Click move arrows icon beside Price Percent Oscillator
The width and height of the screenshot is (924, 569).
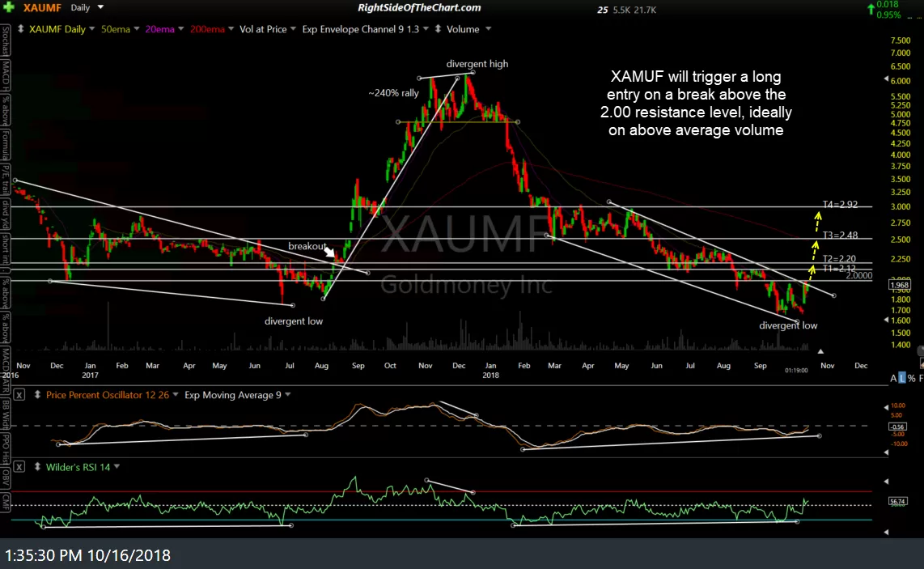tap(37, 395)
